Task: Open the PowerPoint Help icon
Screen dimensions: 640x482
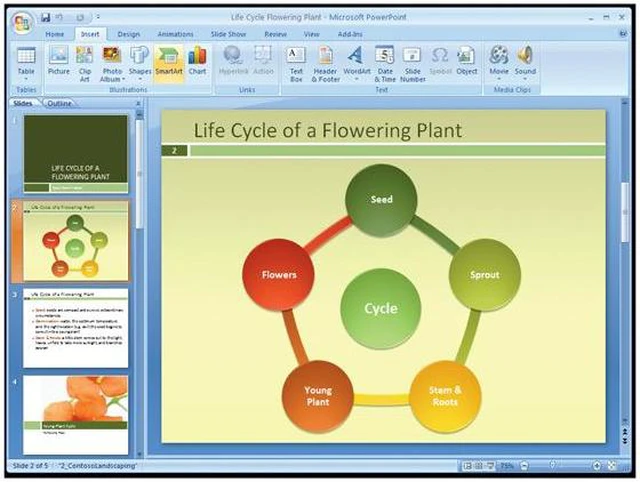Action: (x=623, y=34)
